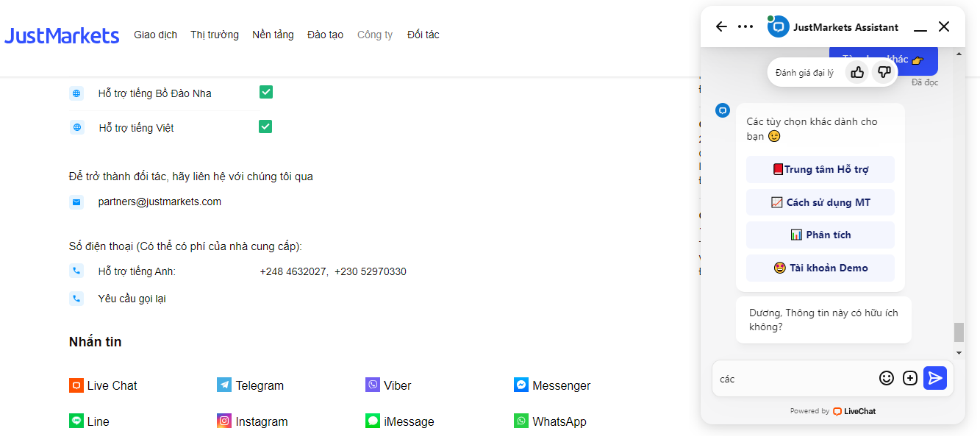Click the Line icon

[76, 421]
